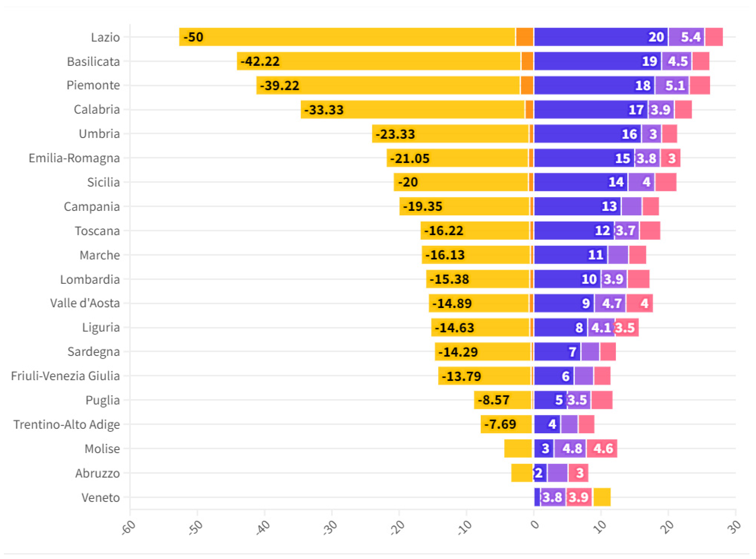This screenshot has height=559, width=756.
Task: Select Liguria's pink segment labeled 3.5
Action: [626, 328]
